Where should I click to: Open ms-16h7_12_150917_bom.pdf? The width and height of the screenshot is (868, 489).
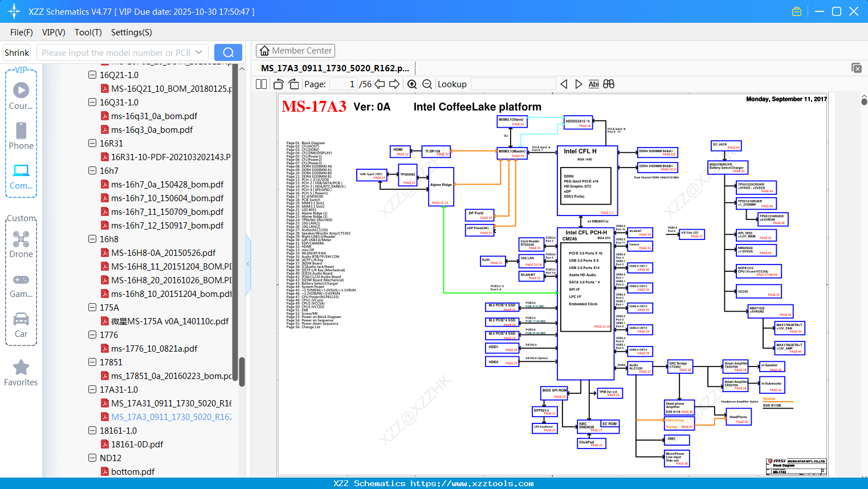[x=167, y=225]
